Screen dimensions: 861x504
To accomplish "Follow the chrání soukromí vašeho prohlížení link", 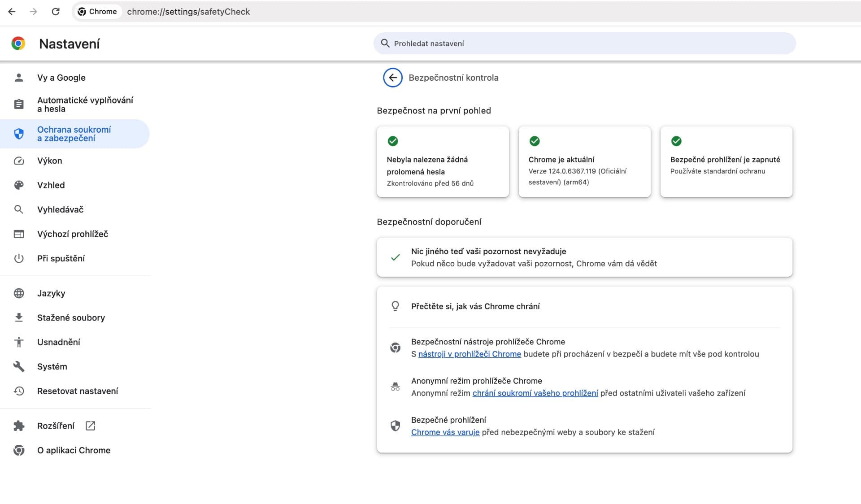I will (x=535, y=393).
